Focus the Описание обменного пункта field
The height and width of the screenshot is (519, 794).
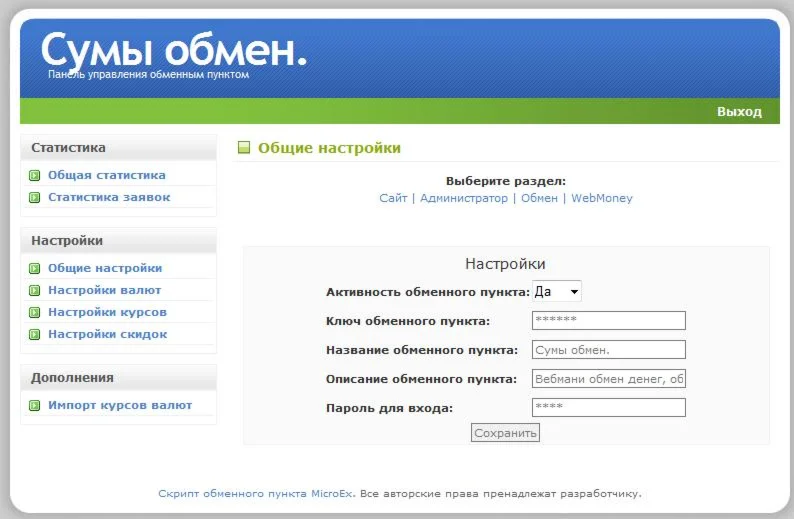(x=609, y=378)
